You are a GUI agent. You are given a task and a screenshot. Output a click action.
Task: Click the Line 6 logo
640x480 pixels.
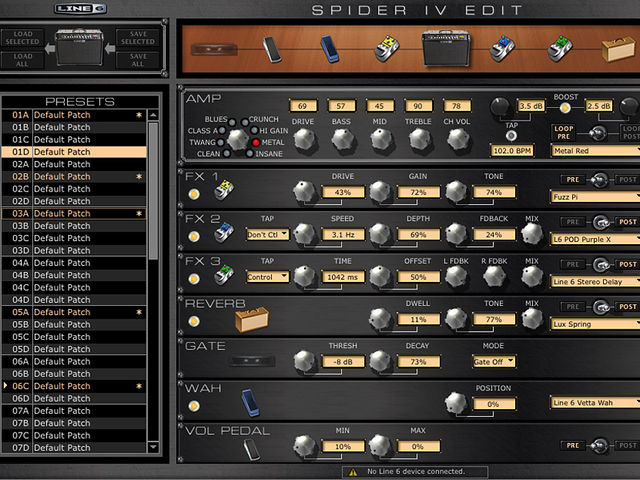point(81,9)
